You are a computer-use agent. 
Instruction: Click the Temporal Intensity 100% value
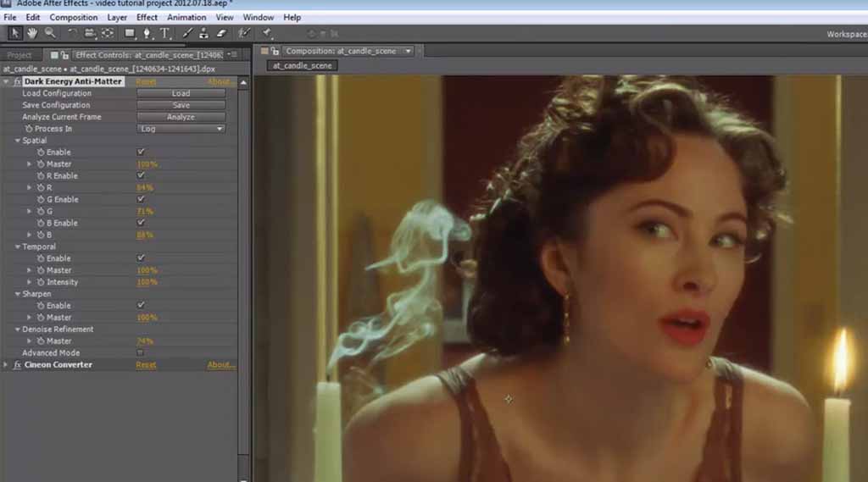click(x=147, y=282)
